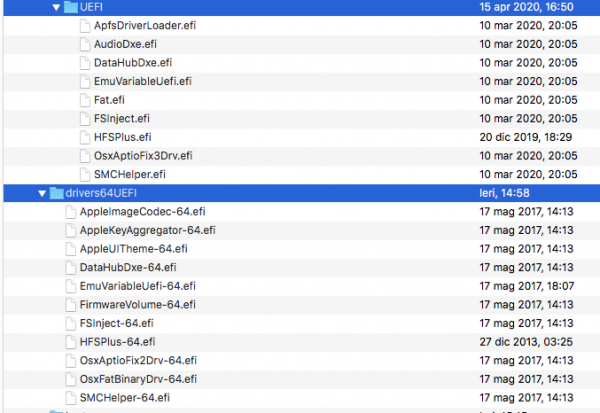Image resolution: width=600 pixels, height=413 pixels.
Task: Select file name DataHubDxe-64.efi
Action: pyautogui.click(x=128, y=268)
